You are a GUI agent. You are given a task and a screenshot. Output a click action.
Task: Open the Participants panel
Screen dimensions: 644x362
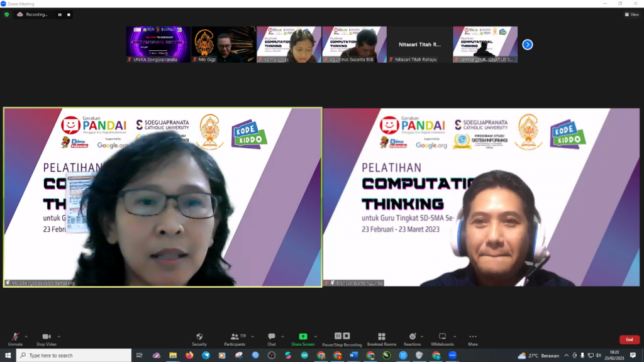click(235, 337)
